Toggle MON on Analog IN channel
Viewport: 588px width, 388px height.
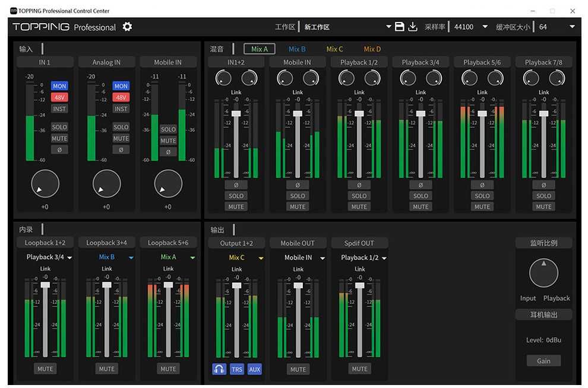[121, 86]
